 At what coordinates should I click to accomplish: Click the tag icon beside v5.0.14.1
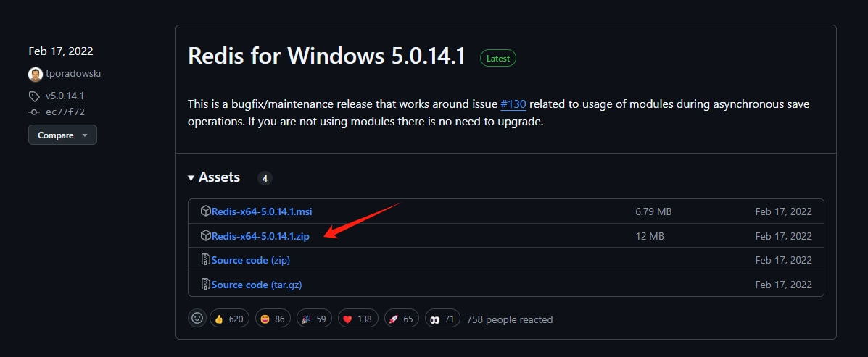pos(34,96)
